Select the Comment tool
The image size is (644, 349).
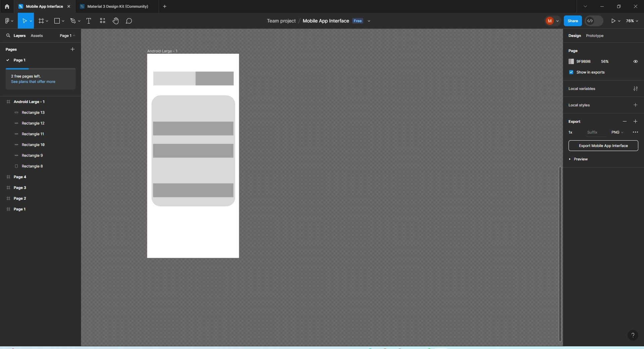point(129,21)
